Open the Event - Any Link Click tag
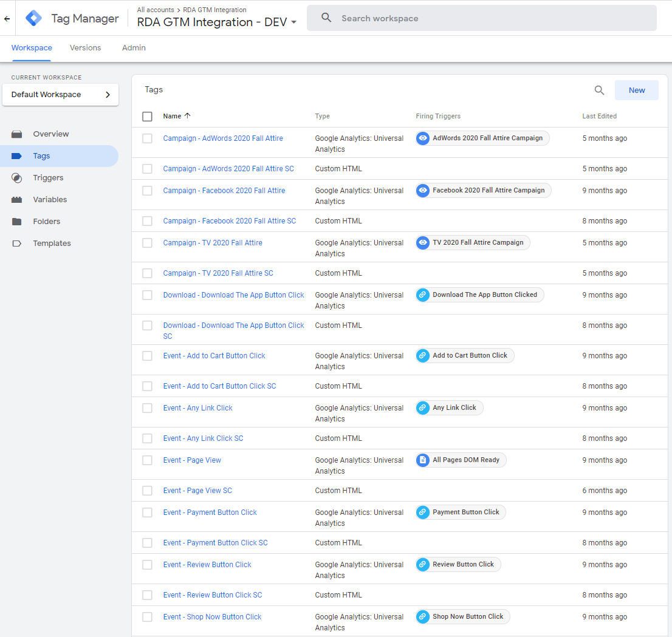This screenshot has width=672, height=637. pos(197,408)
